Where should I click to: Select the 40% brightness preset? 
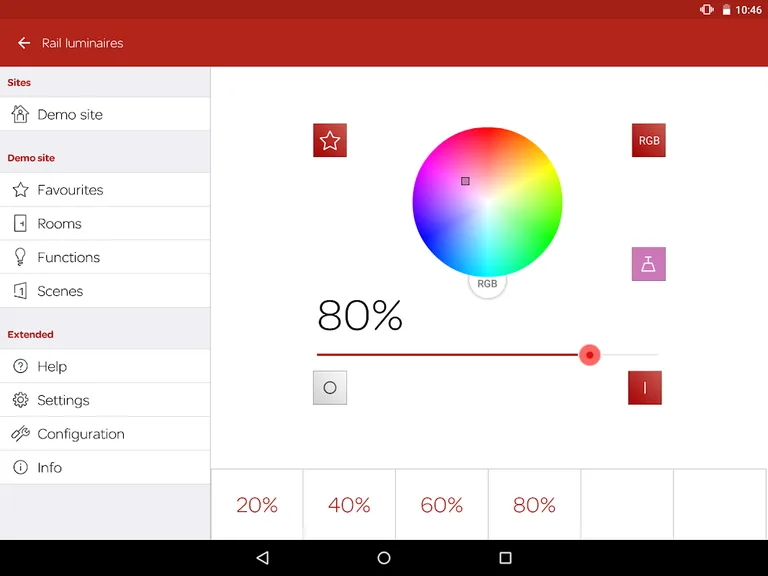coord(349,504)
